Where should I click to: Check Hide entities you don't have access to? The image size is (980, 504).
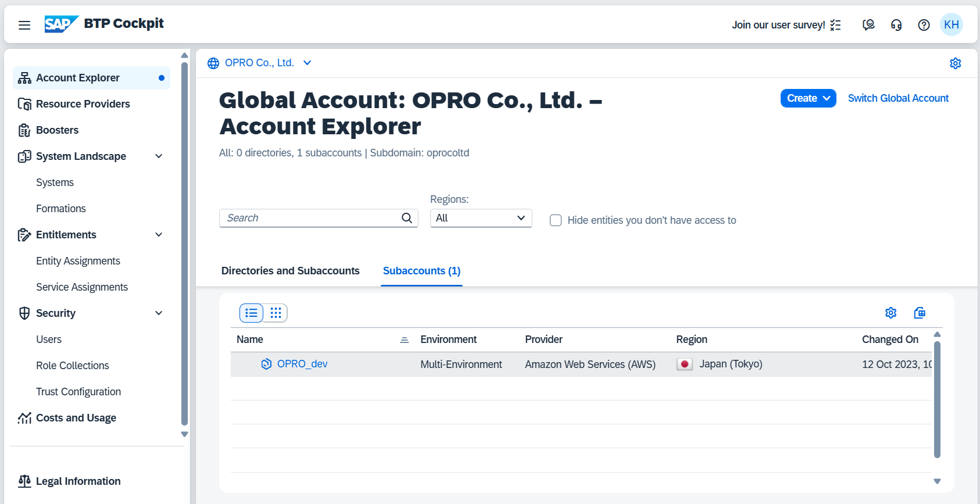tap(556, 220)
